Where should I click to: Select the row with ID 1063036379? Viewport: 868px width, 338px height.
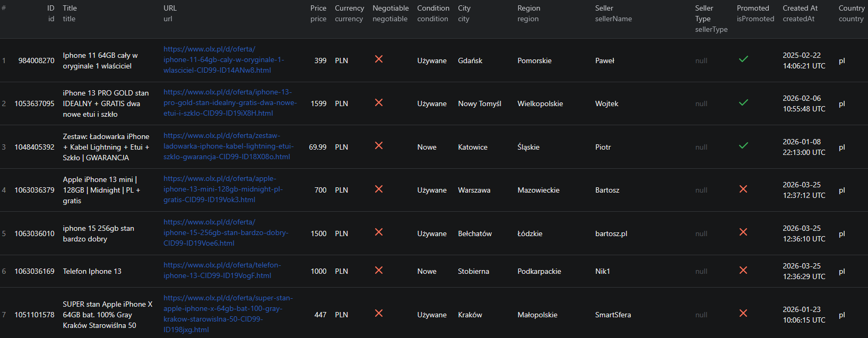pyautogui.click(x=34, y=190)
